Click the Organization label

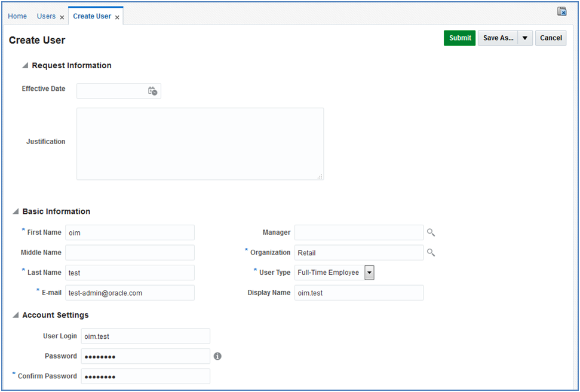coord(270,252)
